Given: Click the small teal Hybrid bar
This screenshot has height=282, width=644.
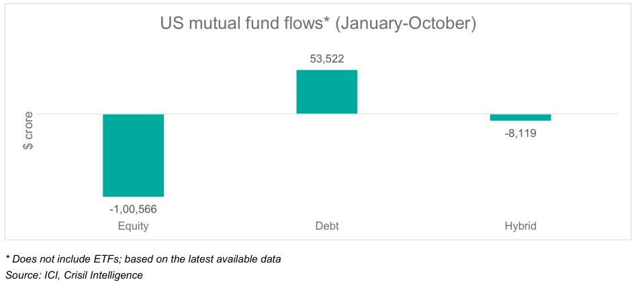Looking at the screenshot, I should (x=520, y=117).
